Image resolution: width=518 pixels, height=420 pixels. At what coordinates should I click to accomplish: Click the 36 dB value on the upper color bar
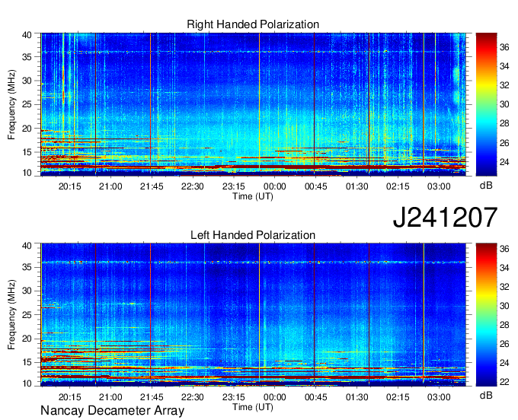pyautogui.click(x=504, y=47)
